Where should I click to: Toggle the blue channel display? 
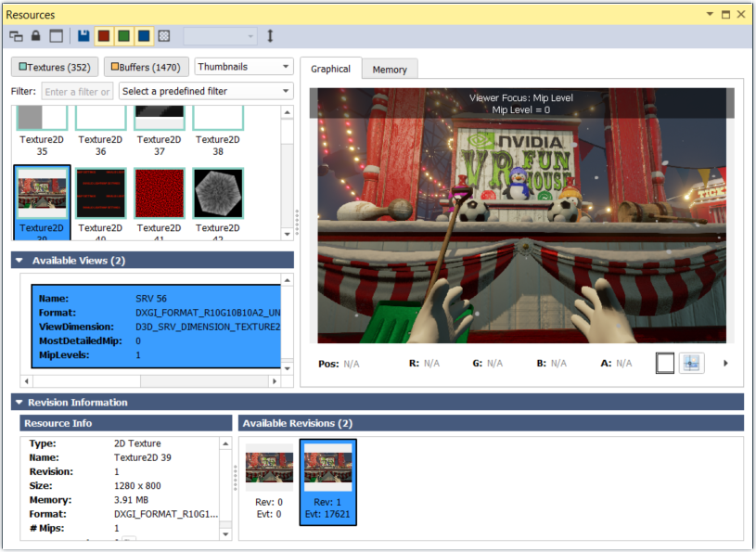[x=144, y=36]
